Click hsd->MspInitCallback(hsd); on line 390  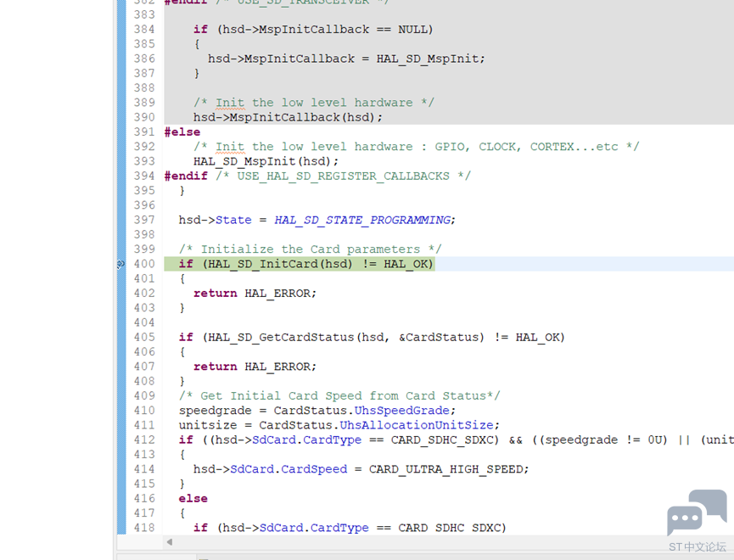click(x=288, y=118)
